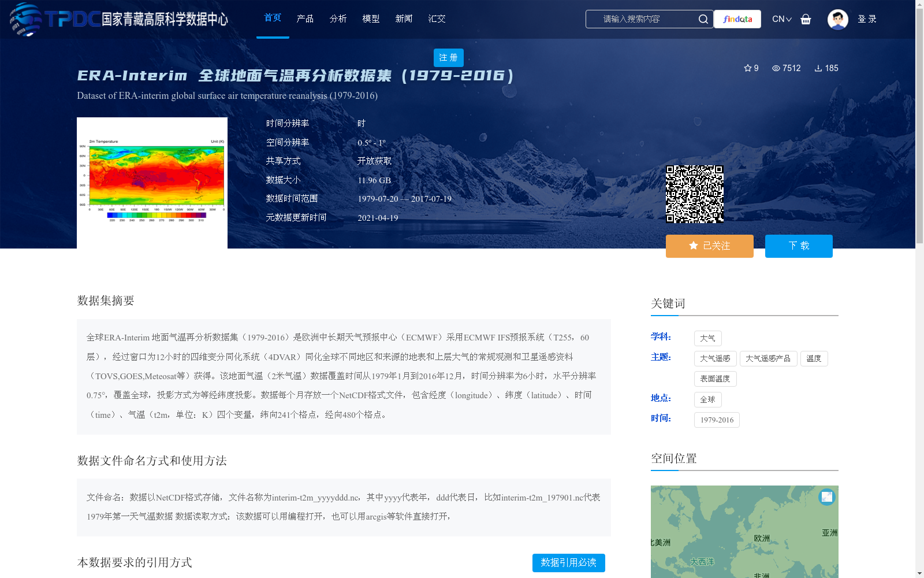Click the 大气遥感 keyword tag
Viewport: 924px width, 578px height.
pyautogui.click(x=716, y=358)
